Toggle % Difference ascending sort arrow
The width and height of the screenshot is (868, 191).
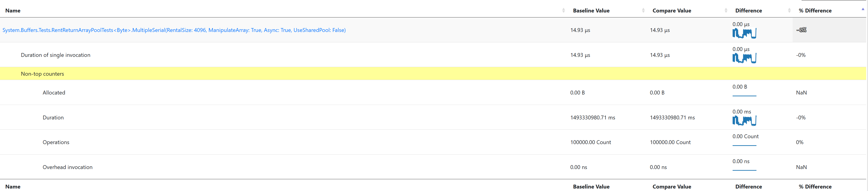(863, 10)
